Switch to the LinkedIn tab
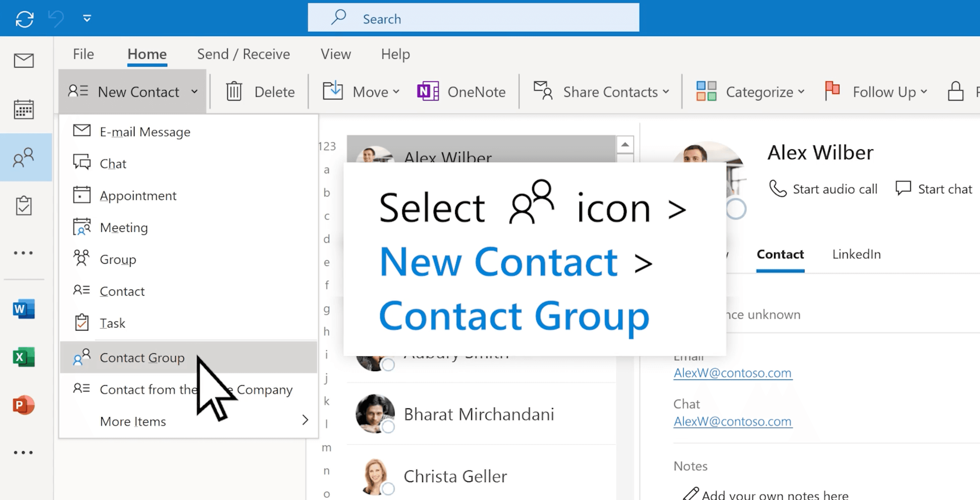 coord(856,254)
